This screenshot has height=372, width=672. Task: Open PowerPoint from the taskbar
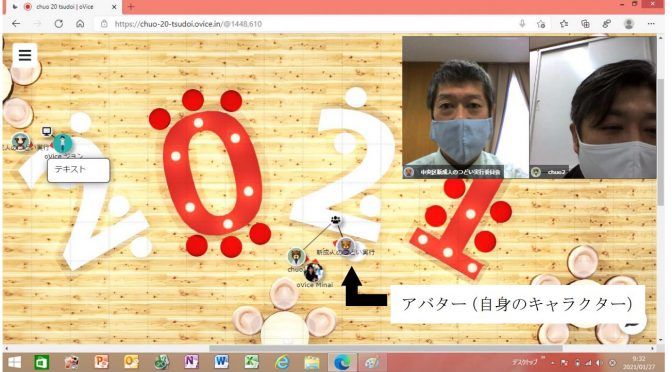101,362
